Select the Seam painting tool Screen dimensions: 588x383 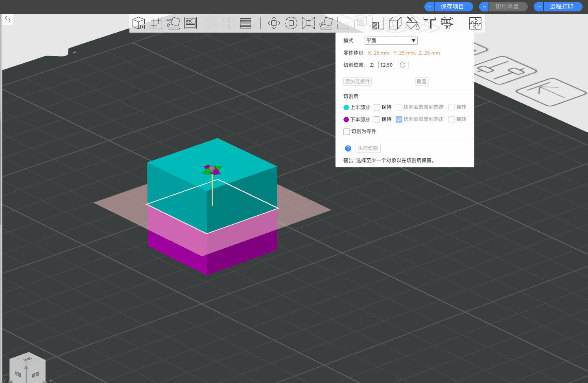pyautogui.click(x=395, y=23)
